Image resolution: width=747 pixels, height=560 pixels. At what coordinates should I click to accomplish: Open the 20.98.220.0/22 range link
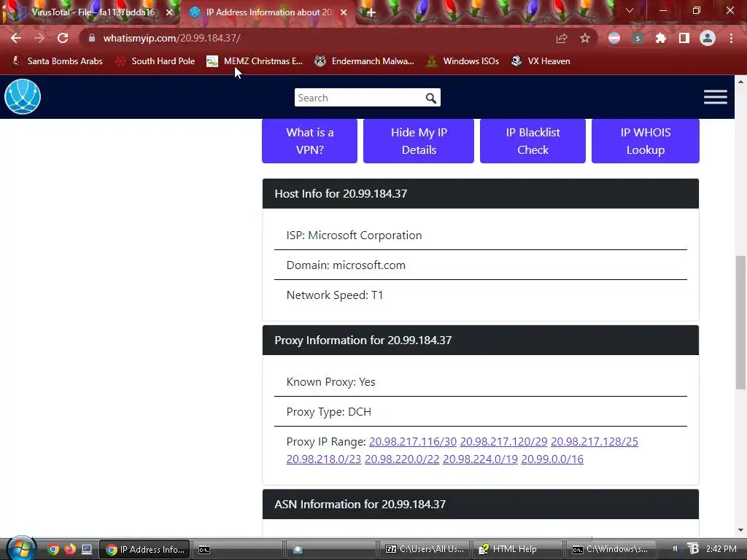point(402,459)
